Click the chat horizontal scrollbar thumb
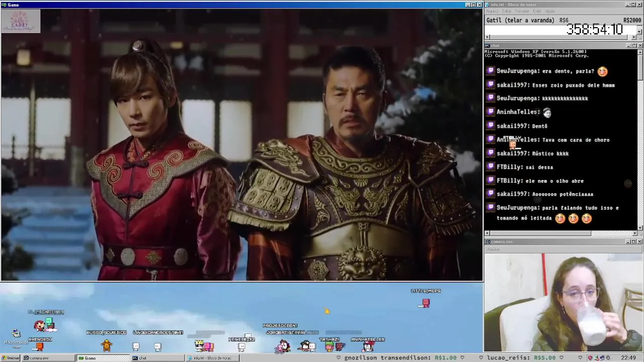This screenshot has width=644, height=362. (x=540, y=233)
